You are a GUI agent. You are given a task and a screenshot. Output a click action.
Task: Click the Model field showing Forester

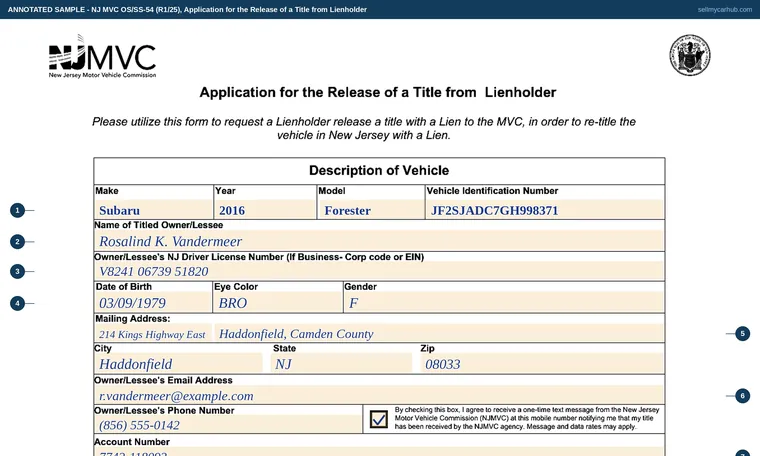[x=371, y=209]
